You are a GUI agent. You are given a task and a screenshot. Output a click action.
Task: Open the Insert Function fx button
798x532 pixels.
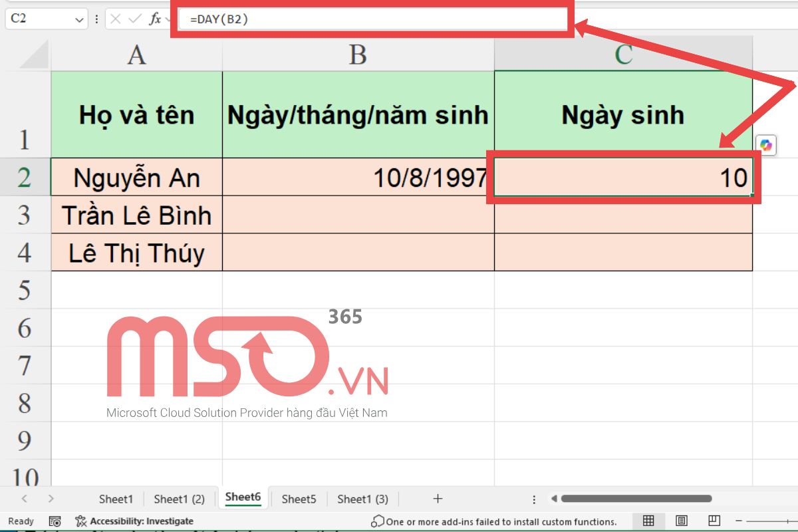155,19
